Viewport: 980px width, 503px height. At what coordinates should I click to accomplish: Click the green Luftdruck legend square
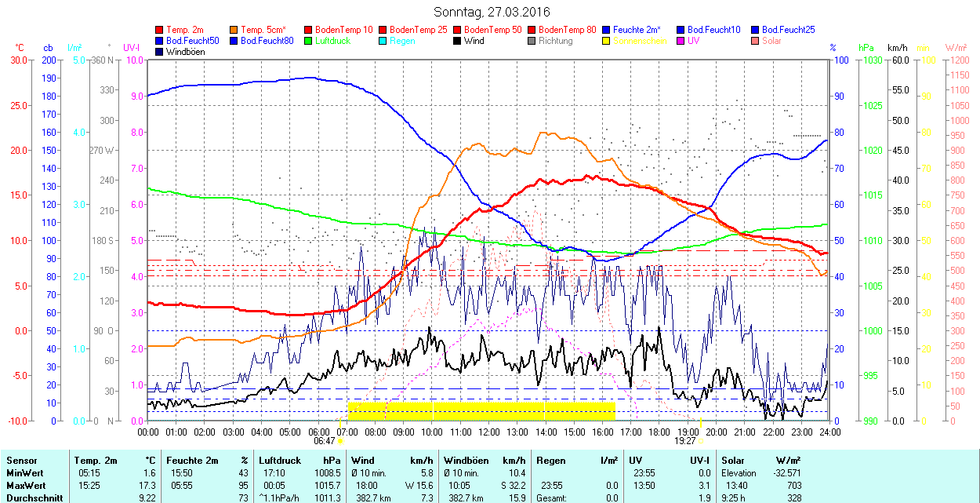tap(309, 41)
